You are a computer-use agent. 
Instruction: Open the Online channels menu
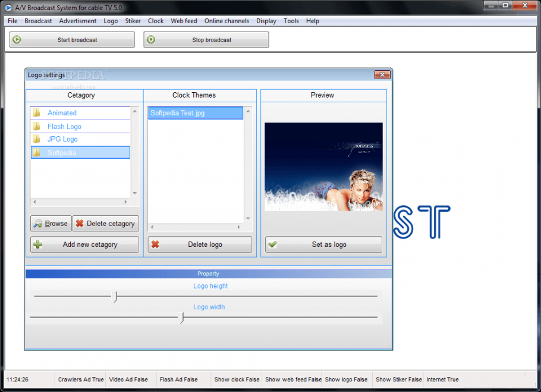click(227, 21)
